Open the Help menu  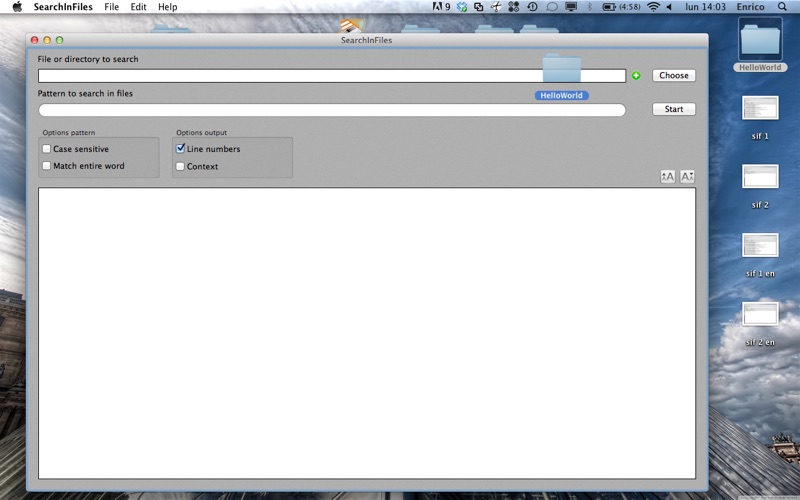coord(167,7)
